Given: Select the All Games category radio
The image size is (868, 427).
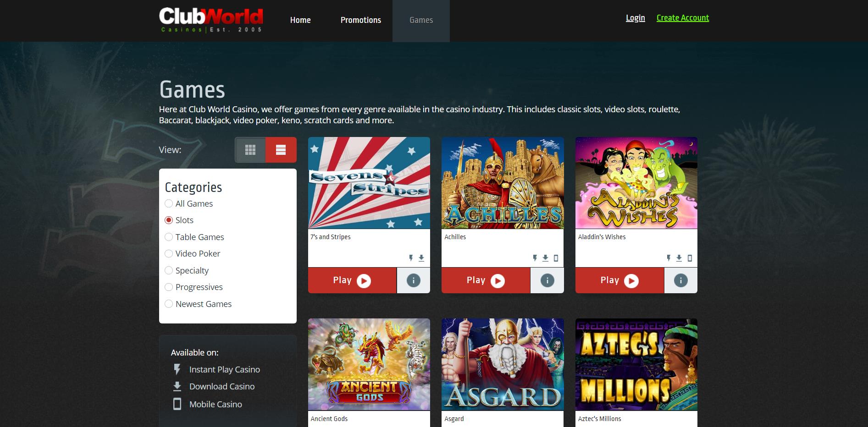Looking at the screenshot, I should tap(169, 203).
